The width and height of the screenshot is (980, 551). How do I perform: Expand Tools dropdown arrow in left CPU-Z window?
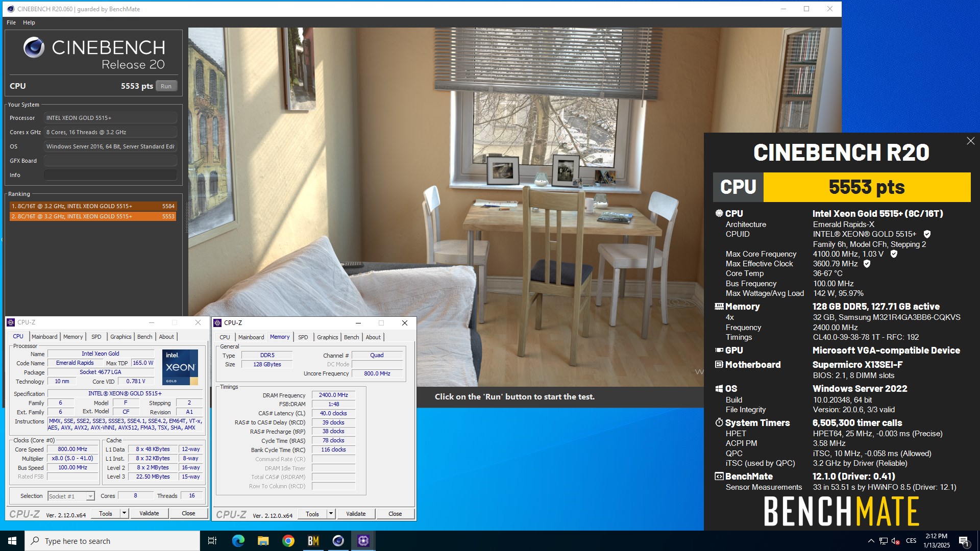[x=124, y=513]
